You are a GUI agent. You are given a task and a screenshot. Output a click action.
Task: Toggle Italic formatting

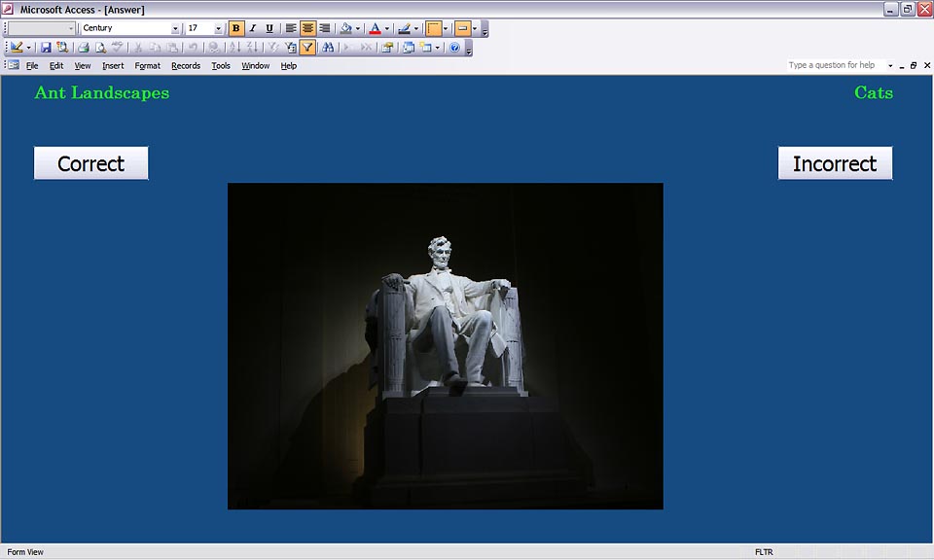click(253, 28)
